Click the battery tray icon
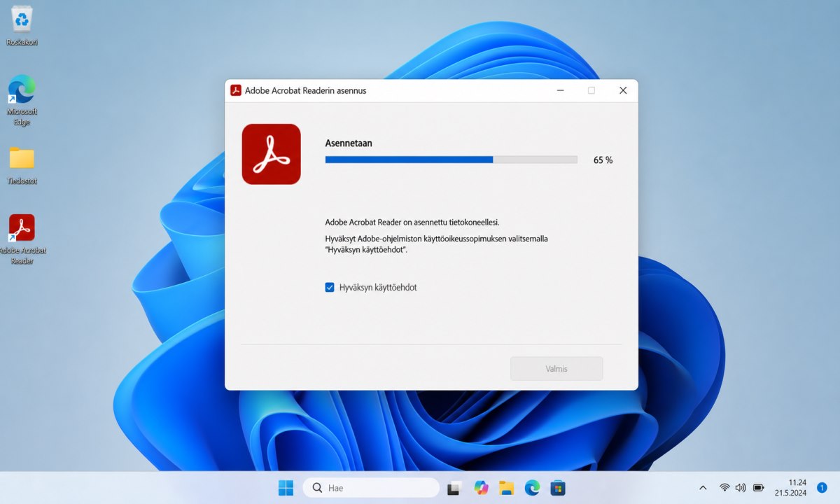This screenshot has width=840, height=504. (759, 488)
